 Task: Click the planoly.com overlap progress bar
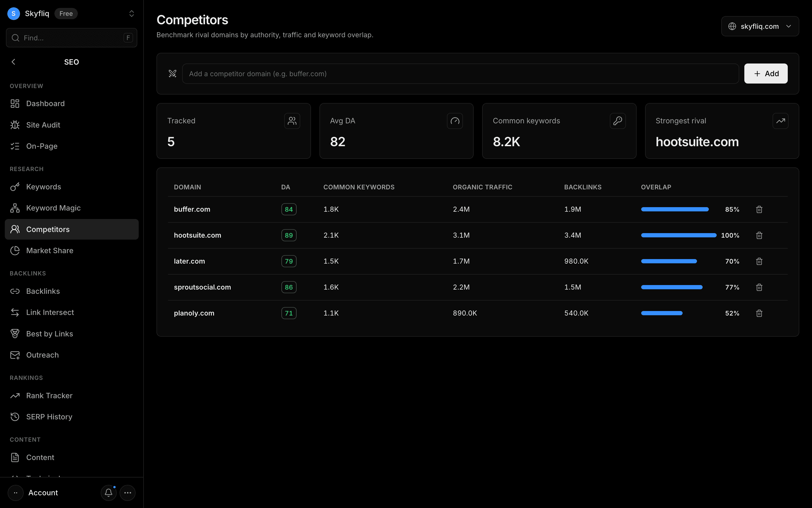click(x=662, y=313)
